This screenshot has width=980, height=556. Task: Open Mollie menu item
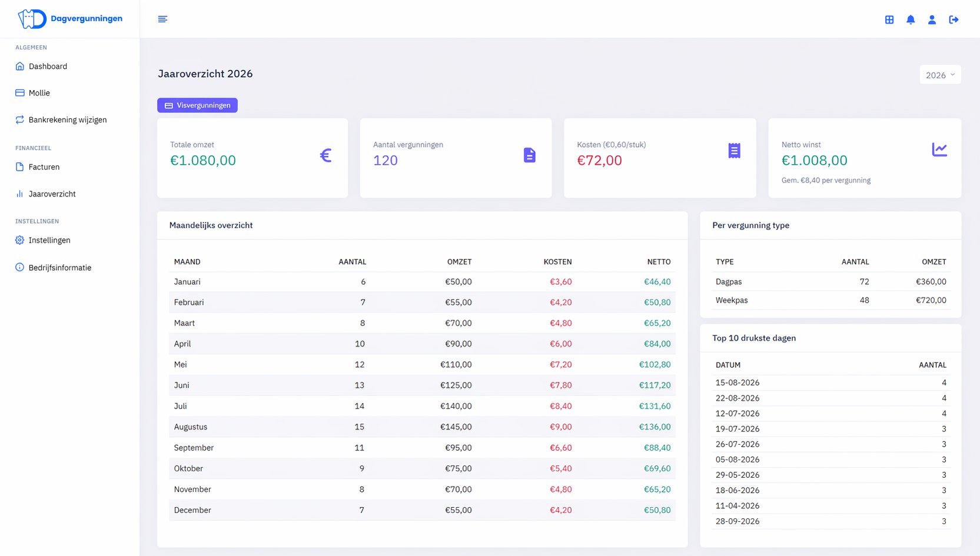coord(39,93)
